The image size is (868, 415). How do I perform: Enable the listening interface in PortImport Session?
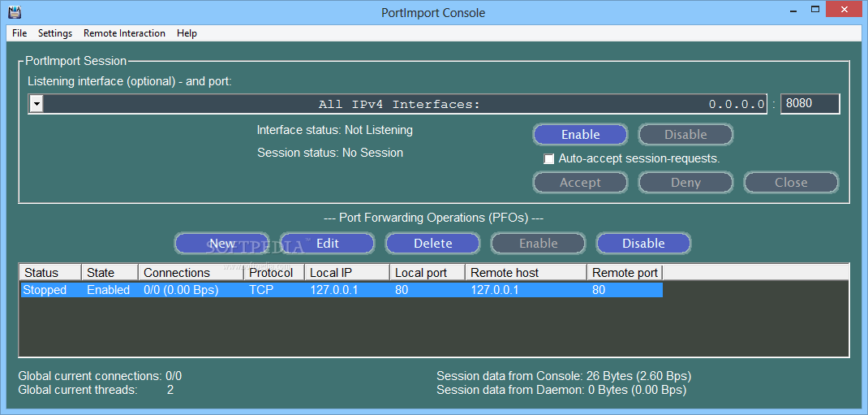(x=580, y=135)
